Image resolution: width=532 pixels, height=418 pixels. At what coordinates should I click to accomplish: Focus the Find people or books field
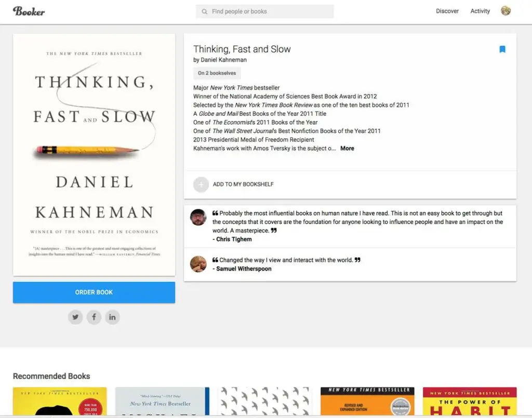coord(264,11)
